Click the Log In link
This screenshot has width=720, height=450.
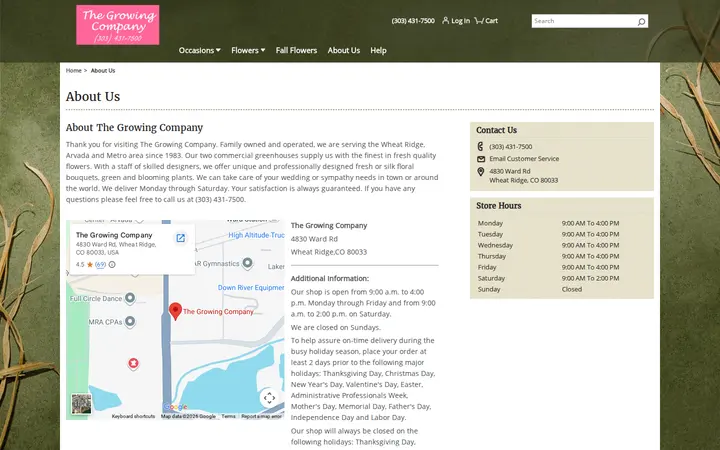click(460, 21)
